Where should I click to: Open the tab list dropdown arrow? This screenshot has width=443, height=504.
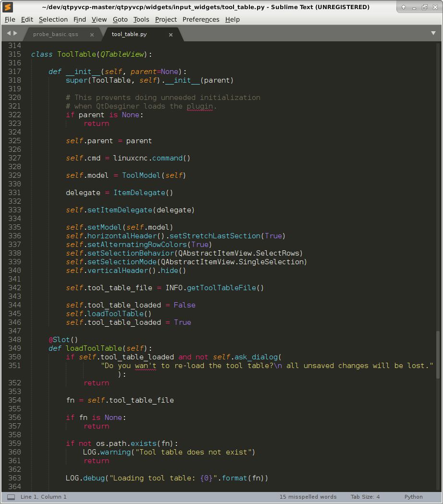[433, 33]
